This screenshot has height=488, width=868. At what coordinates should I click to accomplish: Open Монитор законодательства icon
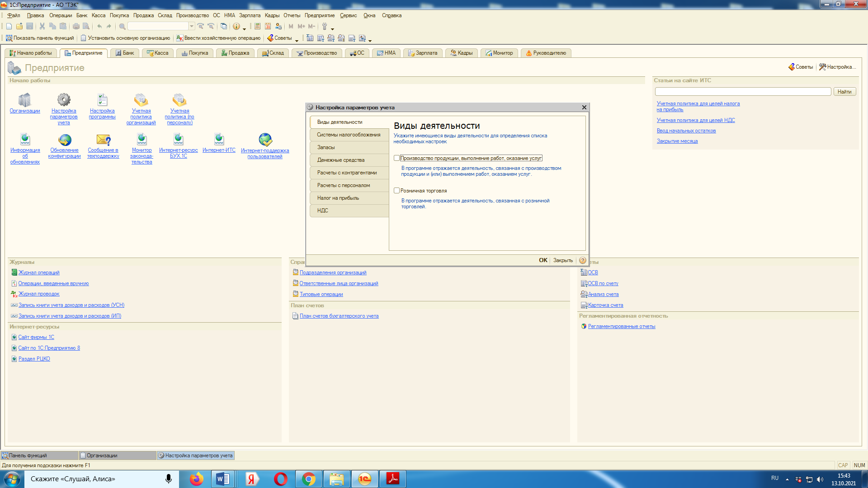click(x=142, y=139)
